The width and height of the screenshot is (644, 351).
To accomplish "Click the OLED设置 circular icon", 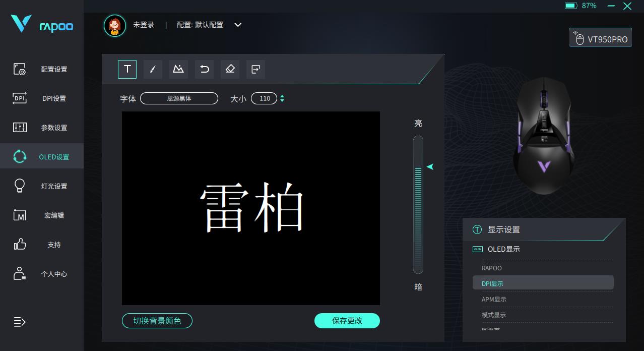I will (20, 157).
